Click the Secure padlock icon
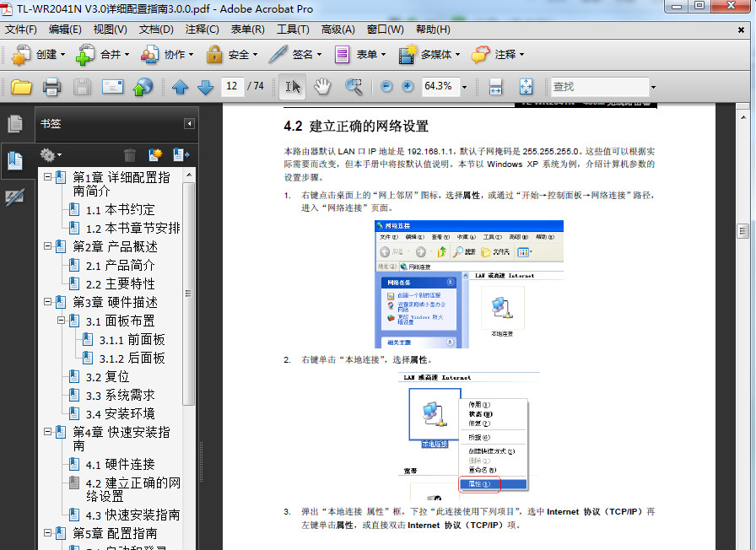Screen dimensions: 756x550 [x=214, y=55]
